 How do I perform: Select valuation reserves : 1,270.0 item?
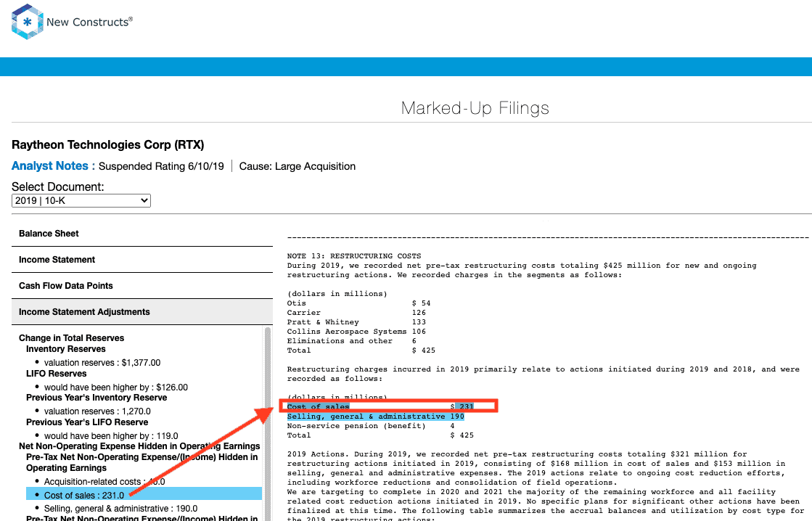click(x=97, y=411)
